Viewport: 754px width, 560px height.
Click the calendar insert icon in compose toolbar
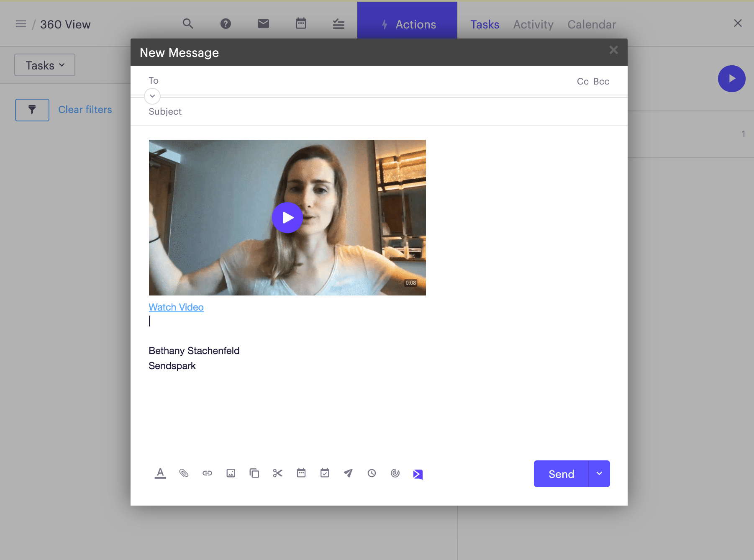point(301,473)
